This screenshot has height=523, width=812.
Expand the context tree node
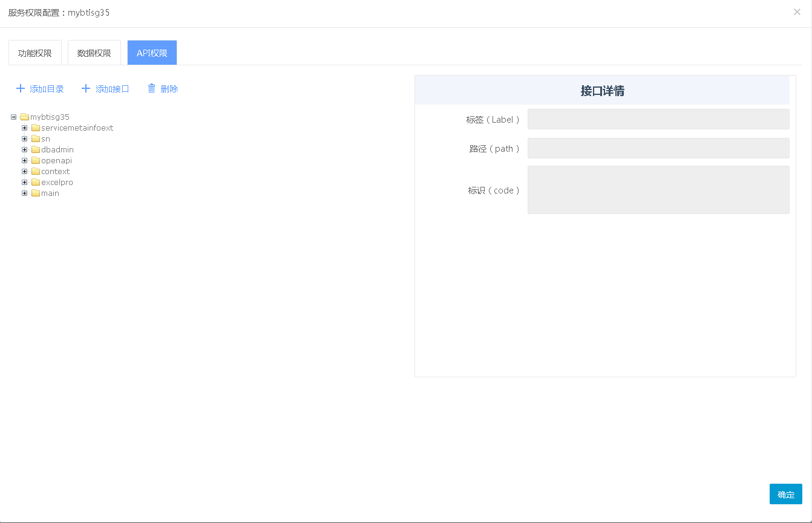point(25,172)
